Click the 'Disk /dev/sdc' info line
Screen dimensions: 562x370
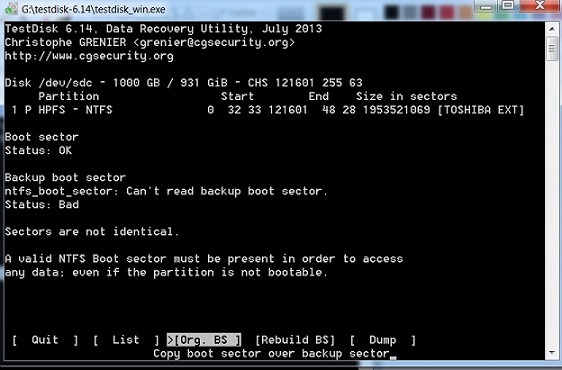[x=184, y=83]
